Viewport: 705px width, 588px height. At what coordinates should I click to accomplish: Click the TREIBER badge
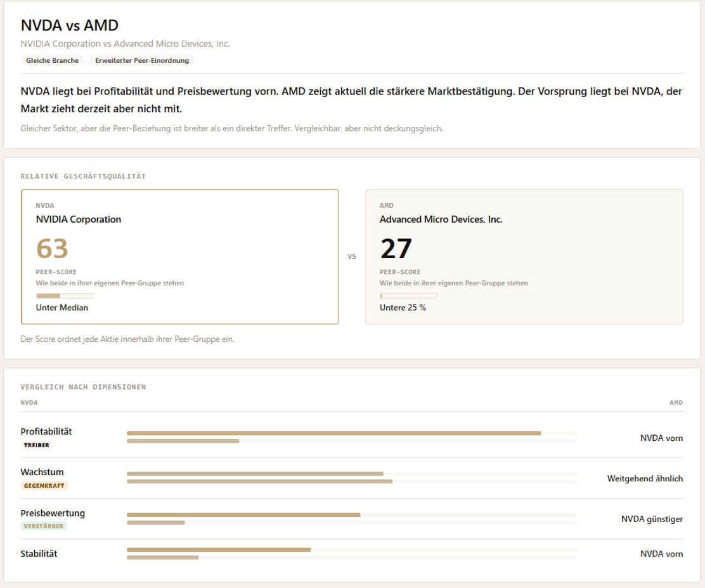(x=36, y=445)
